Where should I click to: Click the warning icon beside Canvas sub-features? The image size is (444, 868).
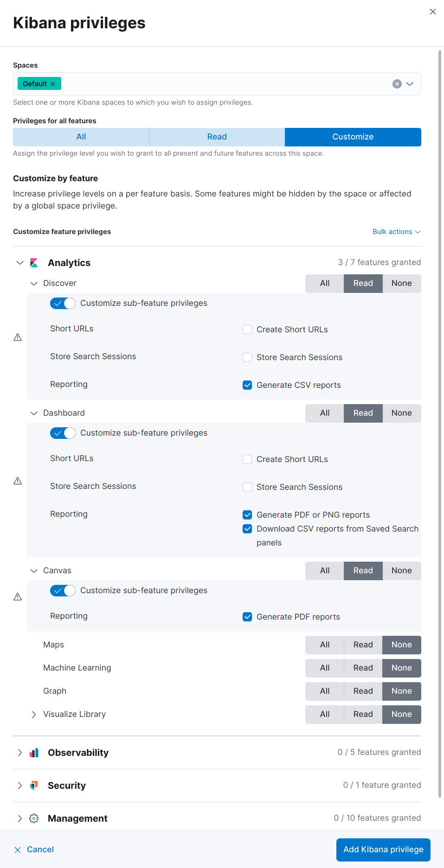pyautogui.click(x=18, y=597)
